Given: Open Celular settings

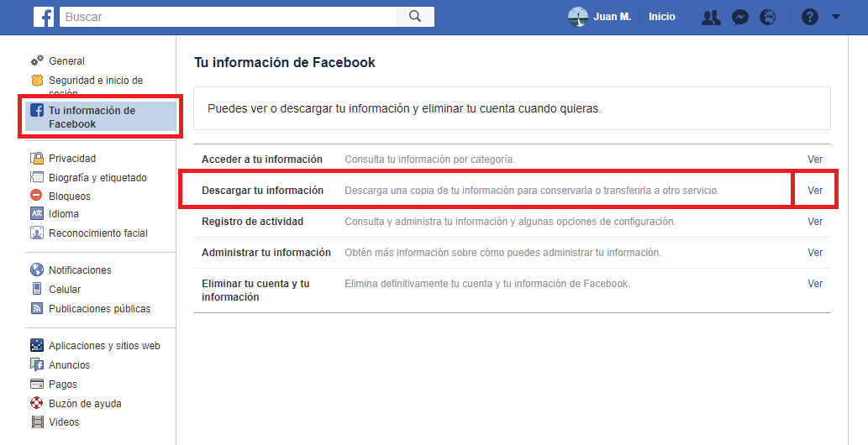Looking at the screenshot, I should (x=65, y=289).
